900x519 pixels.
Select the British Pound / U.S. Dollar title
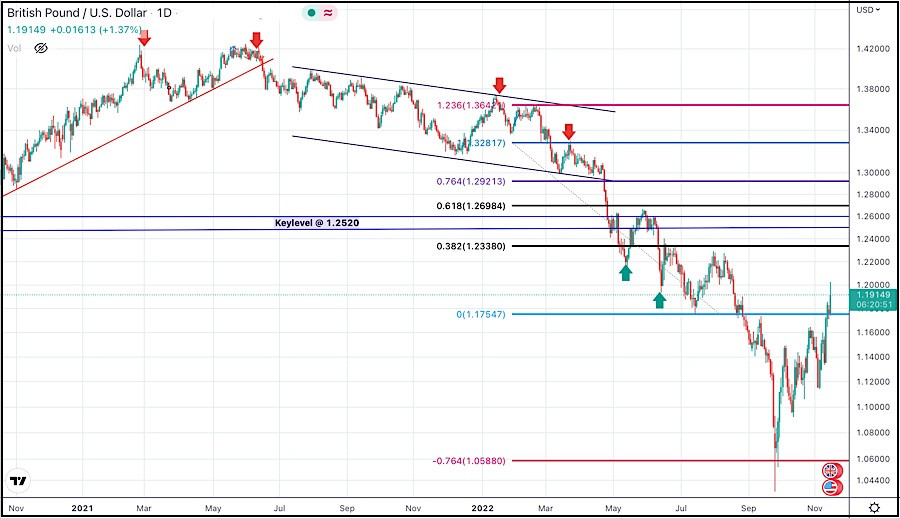click(x=76, y=13)
